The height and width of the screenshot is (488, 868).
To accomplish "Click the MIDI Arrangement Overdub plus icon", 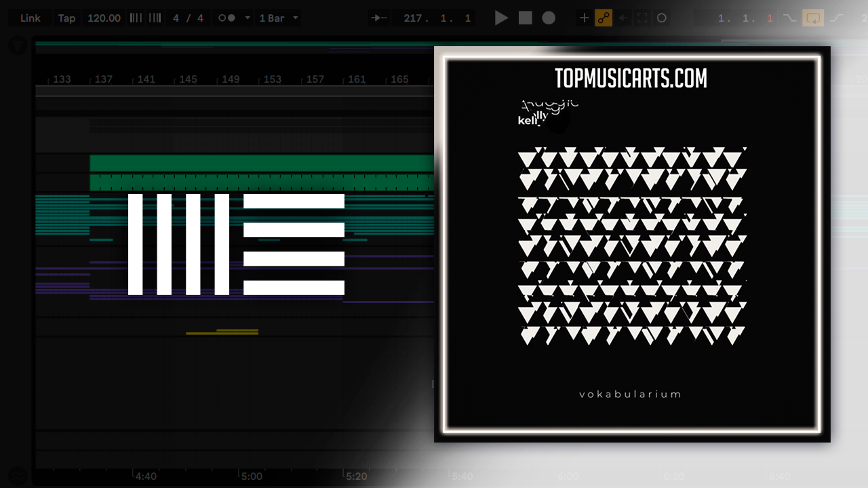I will point(584,18).
